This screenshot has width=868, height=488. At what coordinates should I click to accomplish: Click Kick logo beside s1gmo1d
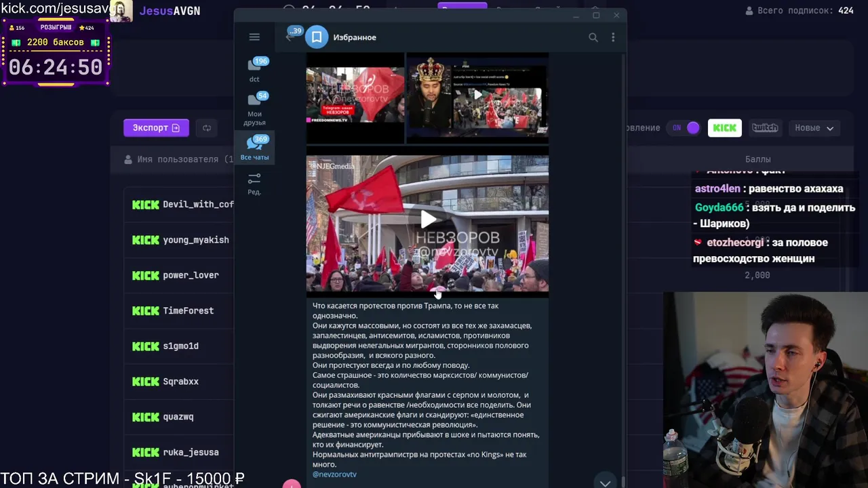pos(145,346)
